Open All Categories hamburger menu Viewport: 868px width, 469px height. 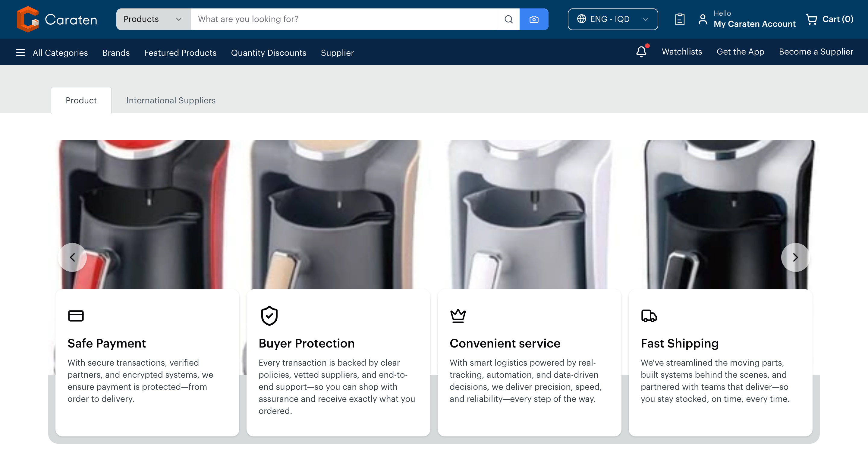coord(20,52)
